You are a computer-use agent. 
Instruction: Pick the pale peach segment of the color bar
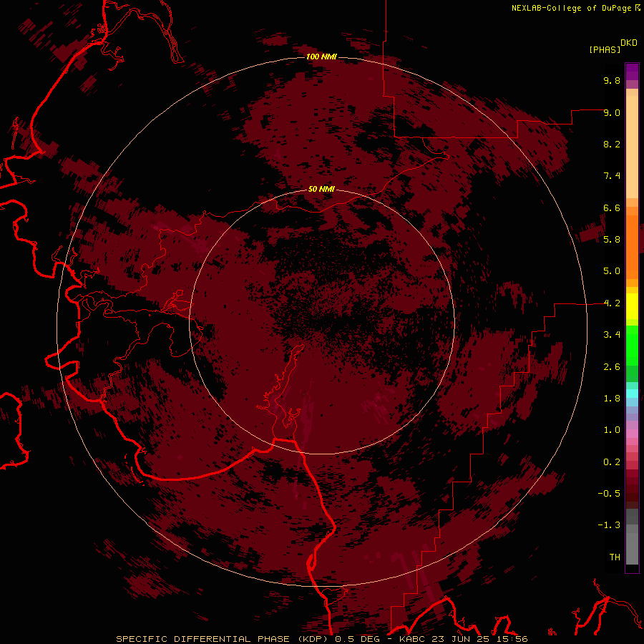click(x=632, y=147)
